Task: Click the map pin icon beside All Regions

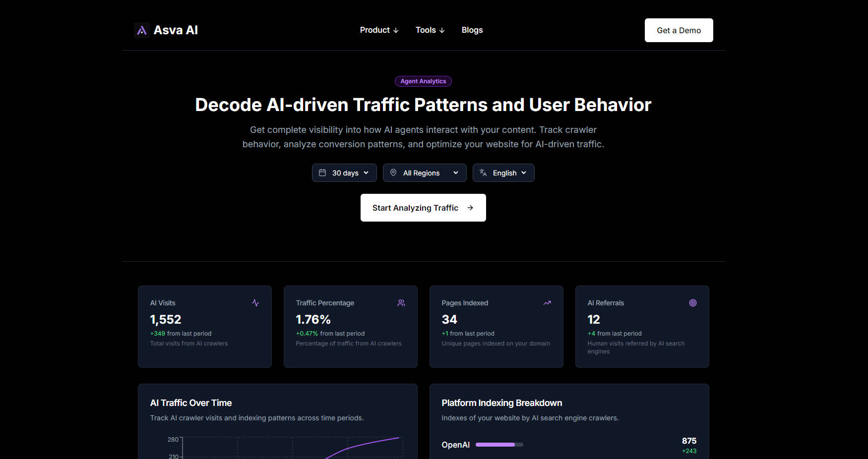Action: point(393,173)
